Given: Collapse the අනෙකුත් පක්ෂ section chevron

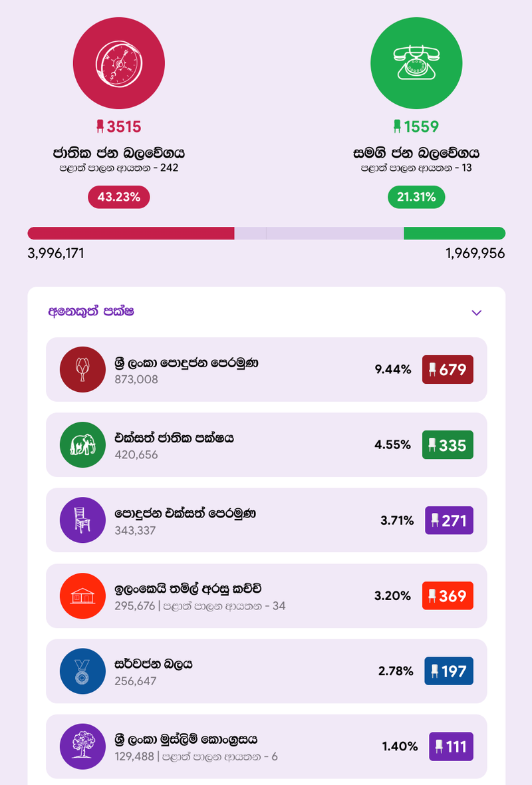Looking at the screenshot, I should pos(476,313).
